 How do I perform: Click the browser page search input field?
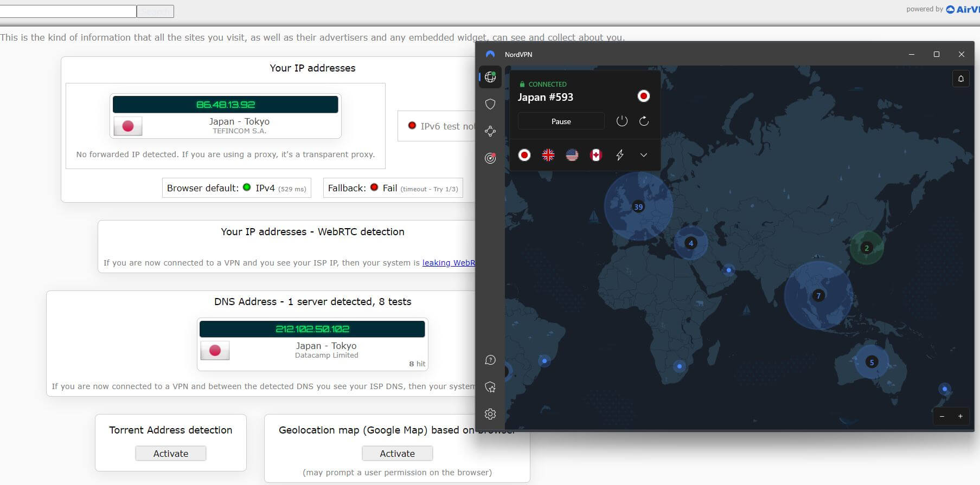pyautogui.click(x=68, y=11)
